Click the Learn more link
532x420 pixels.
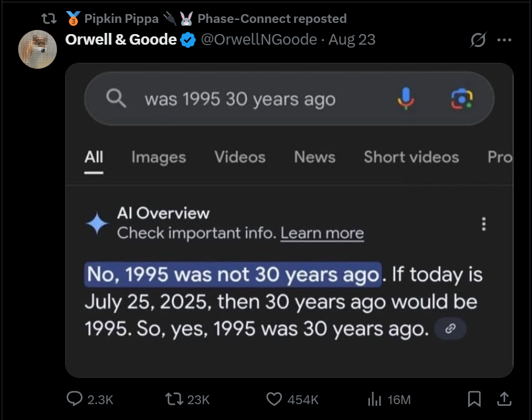(322, 233)
